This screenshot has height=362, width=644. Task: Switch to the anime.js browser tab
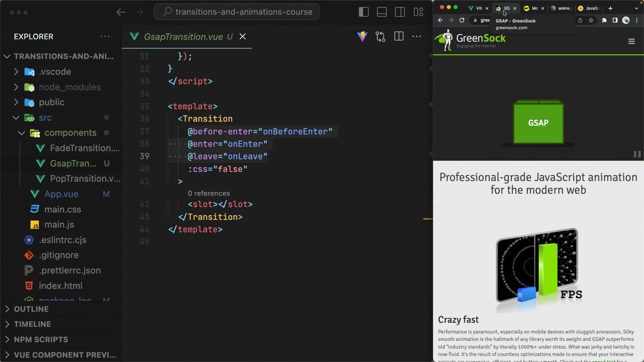[561, 8]
